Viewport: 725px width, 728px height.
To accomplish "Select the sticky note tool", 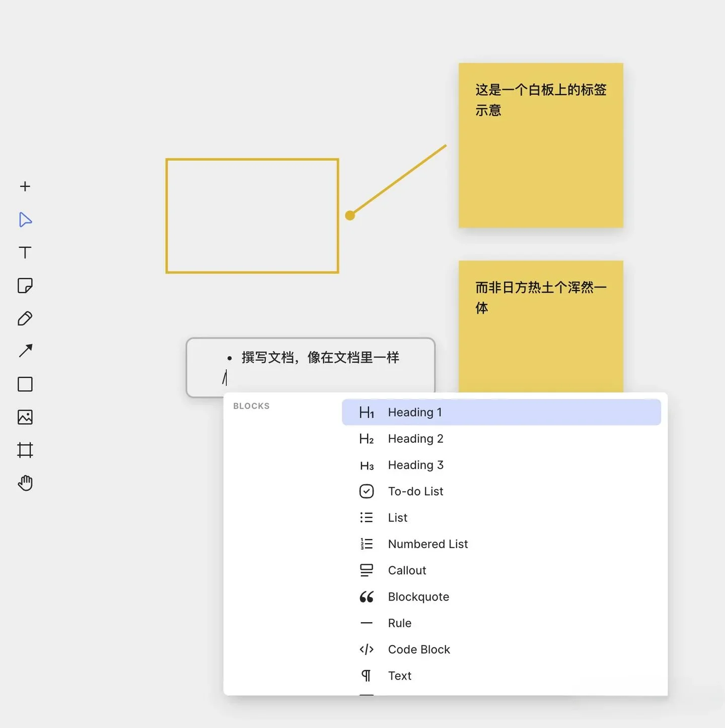I will (x=25, y=286).
